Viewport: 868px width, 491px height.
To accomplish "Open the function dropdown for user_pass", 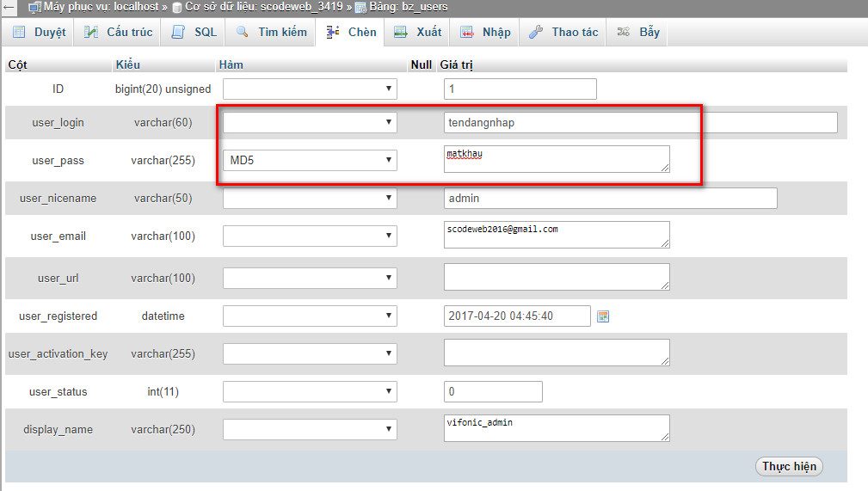I will (x=310, y=160).
